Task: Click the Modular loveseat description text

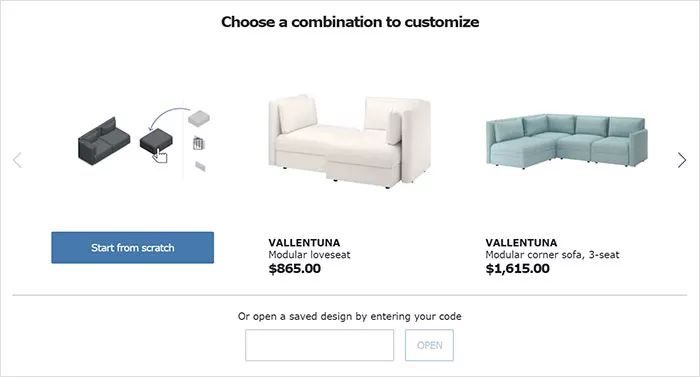Action: pos(309,255)
